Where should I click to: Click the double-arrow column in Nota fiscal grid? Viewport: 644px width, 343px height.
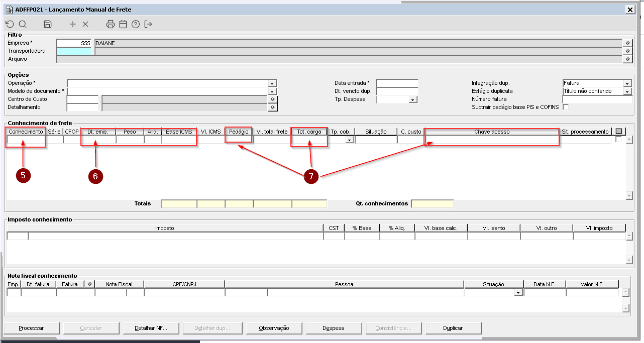(x=90, y=284)
